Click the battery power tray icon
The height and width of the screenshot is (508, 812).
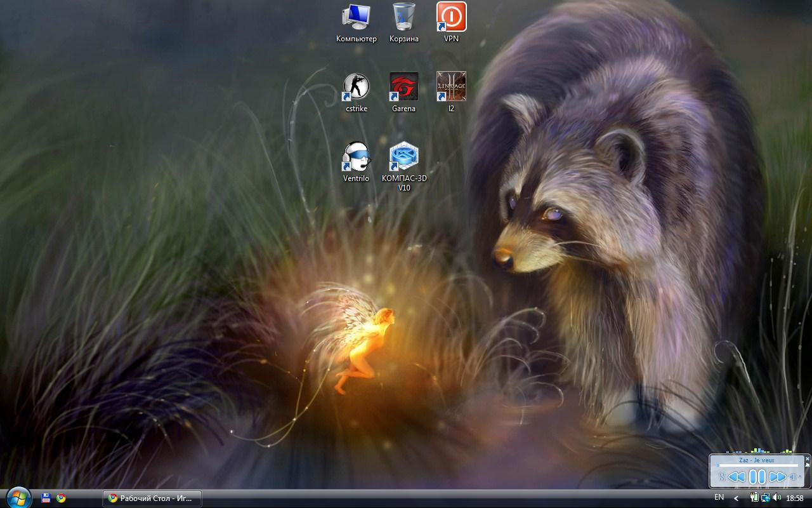[x=754, y=498]
